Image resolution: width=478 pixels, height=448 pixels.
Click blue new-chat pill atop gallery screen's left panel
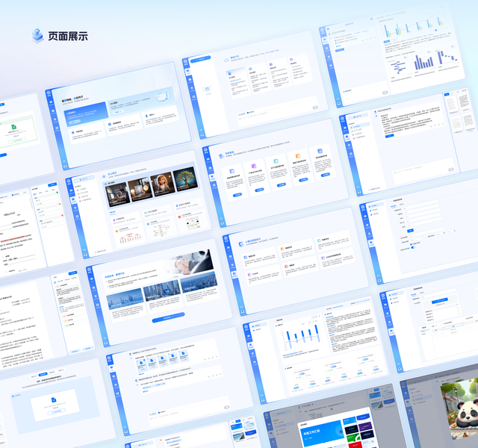click(84, 178)
